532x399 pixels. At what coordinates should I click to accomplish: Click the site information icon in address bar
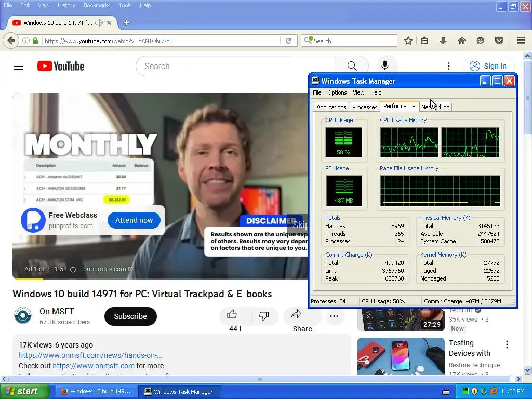pos(26,41)
